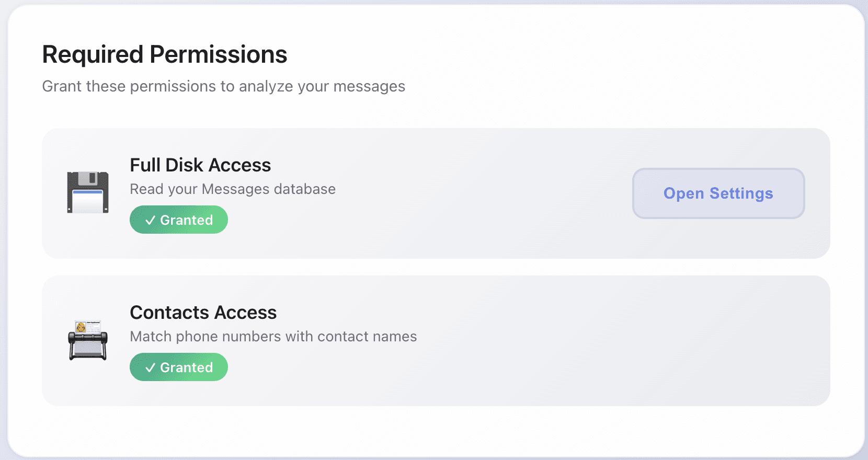Click the word 'Permissions' in the main heading

click(x=219, y=54)
